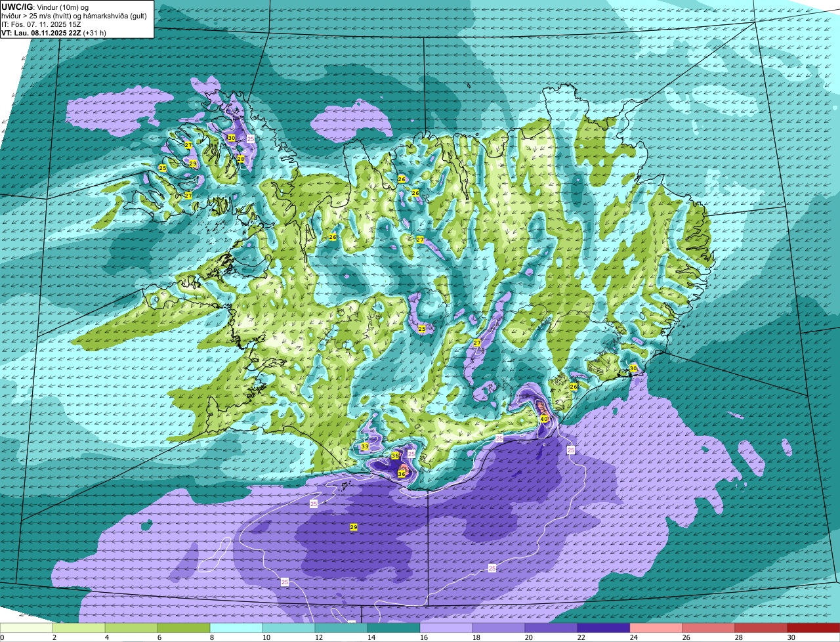
Task: Click the legend scale value "26" below color bar
Action: pos(686,637)
